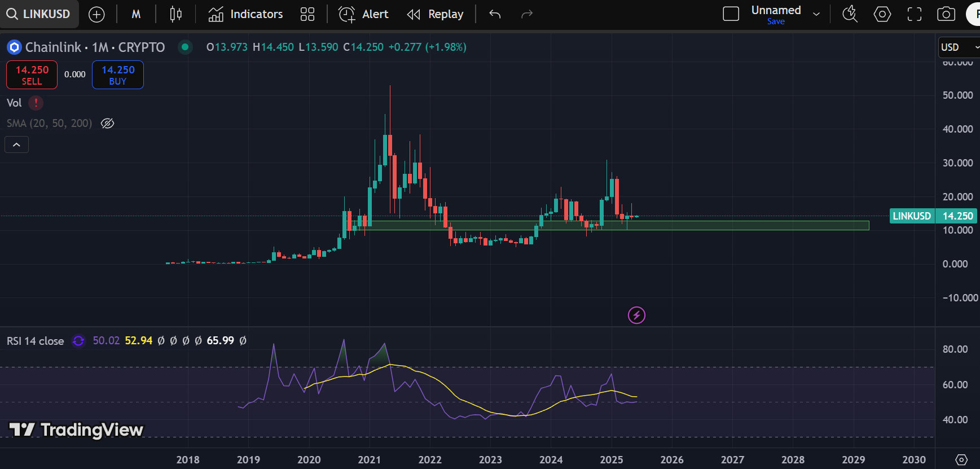Click the Vol indicator label
Screen dimensions: 980x469
coord(14,103)
